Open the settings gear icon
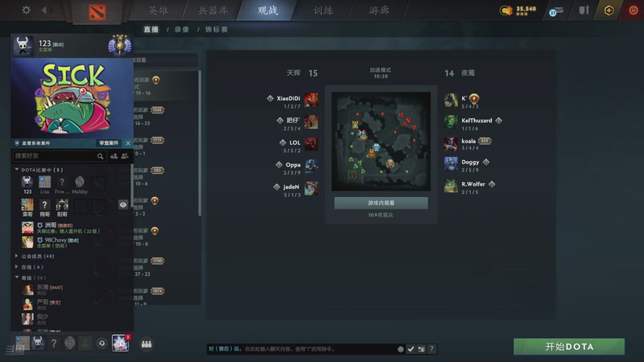Image resolution: width=644 pixels, height=362 pixels. click(27, 10)
